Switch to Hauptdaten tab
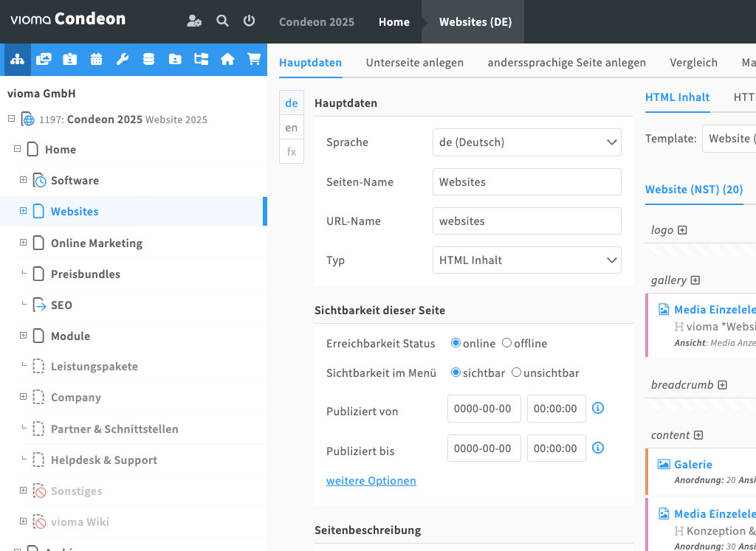The image size is (756, 551). (x=311, y=63)
